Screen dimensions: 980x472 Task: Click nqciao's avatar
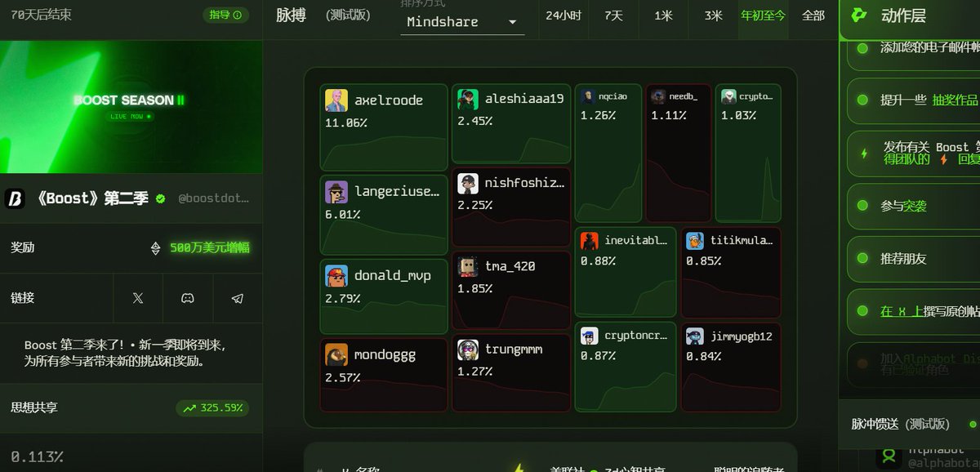click(587, 96)
